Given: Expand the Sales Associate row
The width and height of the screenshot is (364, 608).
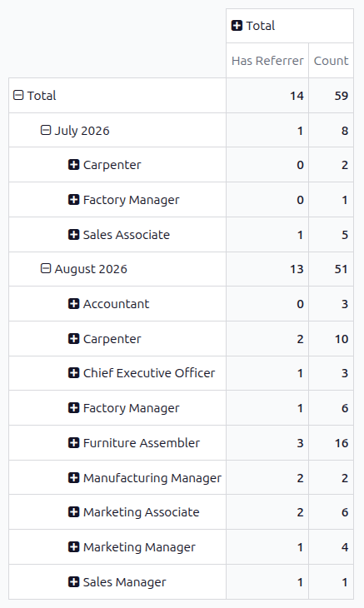Looking at the screenshot, I should [73, 235].
